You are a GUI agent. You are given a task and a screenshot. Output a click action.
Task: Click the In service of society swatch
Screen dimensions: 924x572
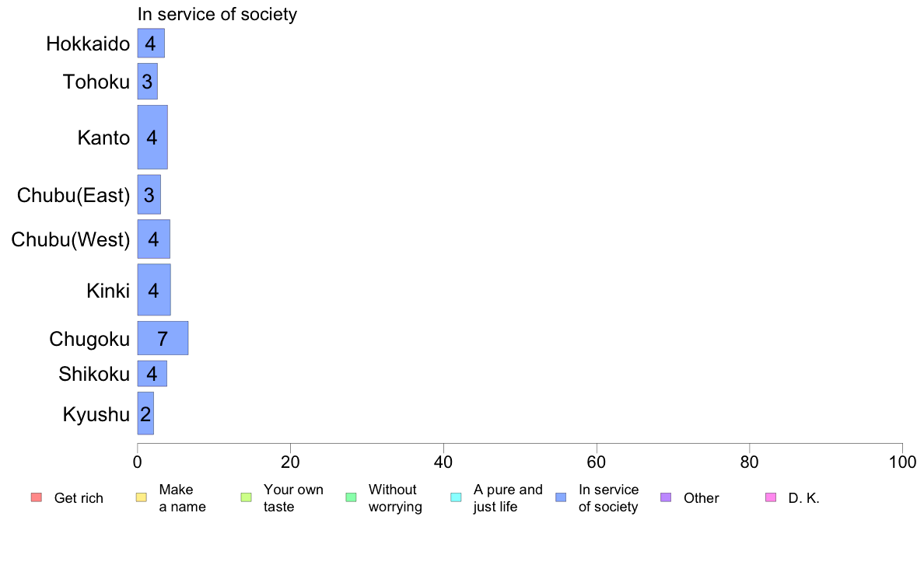click(x=561, y=497)
